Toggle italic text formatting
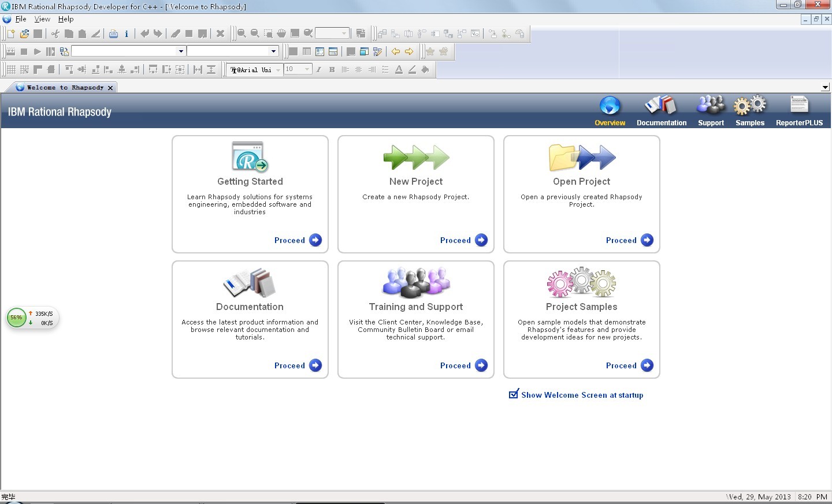Screen dimensions: 832x504 pyautogui.click(x=318, y=69)
